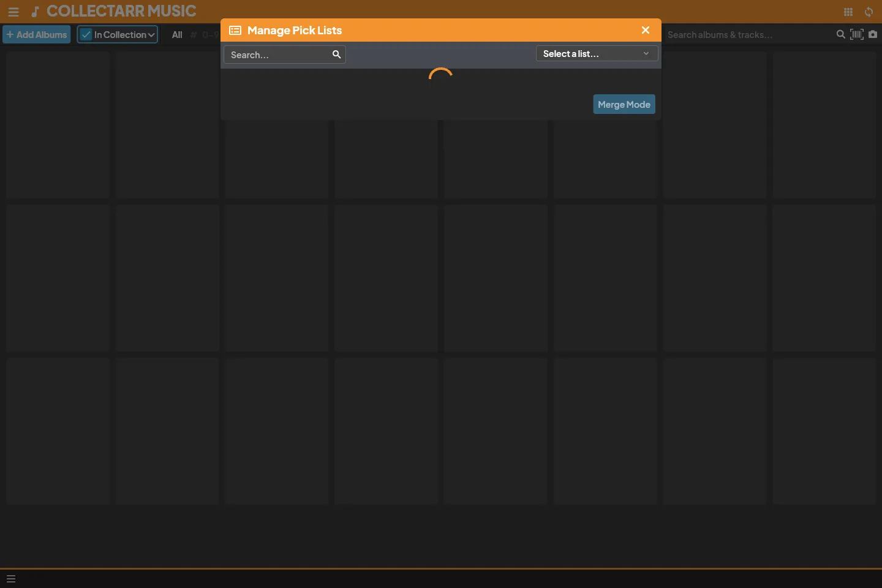Open the bottom status bar menu icon

[x=11, y=579]
